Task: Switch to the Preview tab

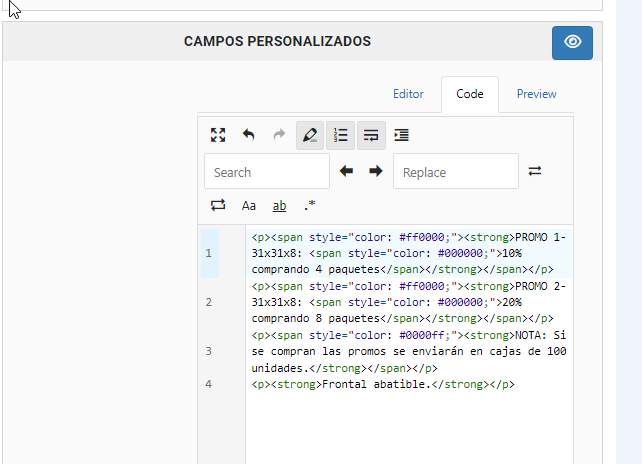Action: pyautogui.click(x=536, y=94)
